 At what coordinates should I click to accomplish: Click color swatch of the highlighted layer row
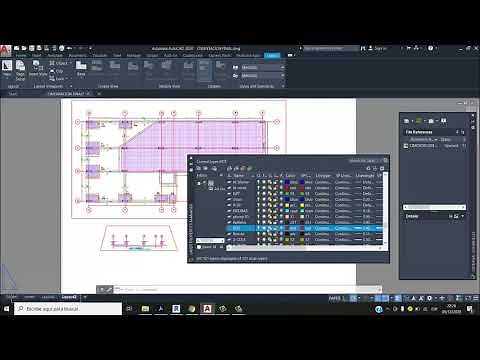point(287,228)
